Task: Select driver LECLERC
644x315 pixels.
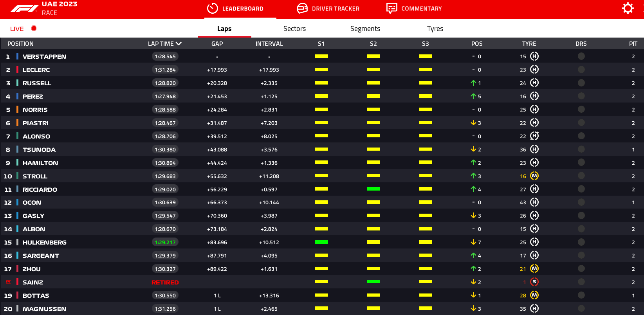Action: pyautogui.click(x=36, y=70)
